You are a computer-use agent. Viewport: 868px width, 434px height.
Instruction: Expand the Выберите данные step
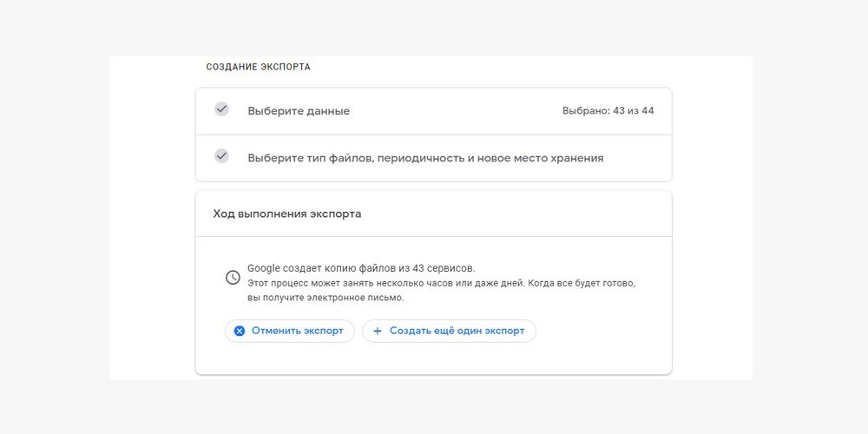click(x=299, y=111)
